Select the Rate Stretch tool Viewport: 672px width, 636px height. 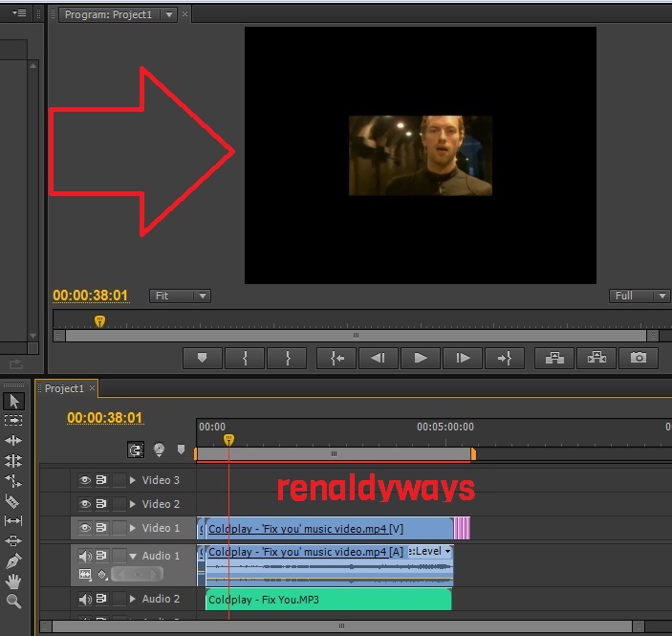click(13, 481)
